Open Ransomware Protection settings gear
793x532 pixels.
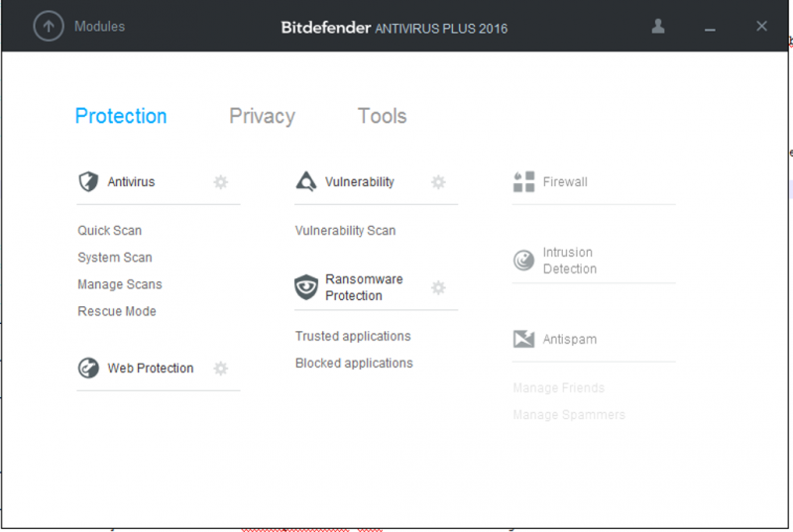coord(438,287)
